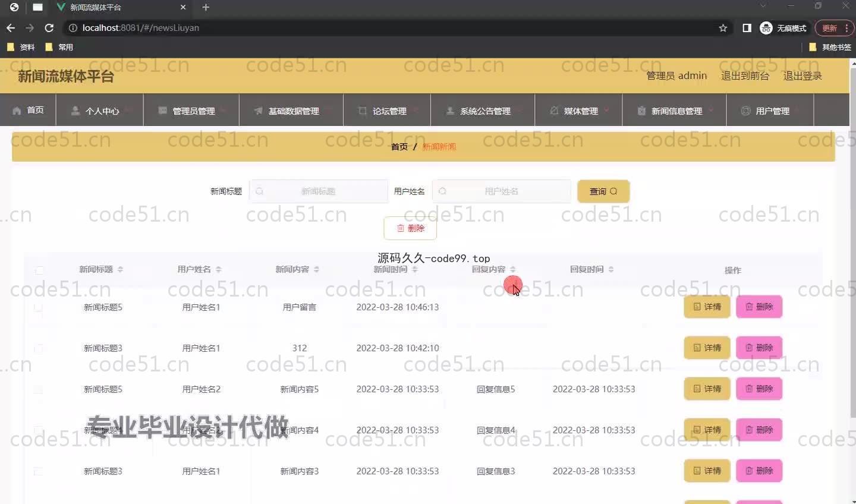Focus the 用户姓名 search input

[502, 191]
